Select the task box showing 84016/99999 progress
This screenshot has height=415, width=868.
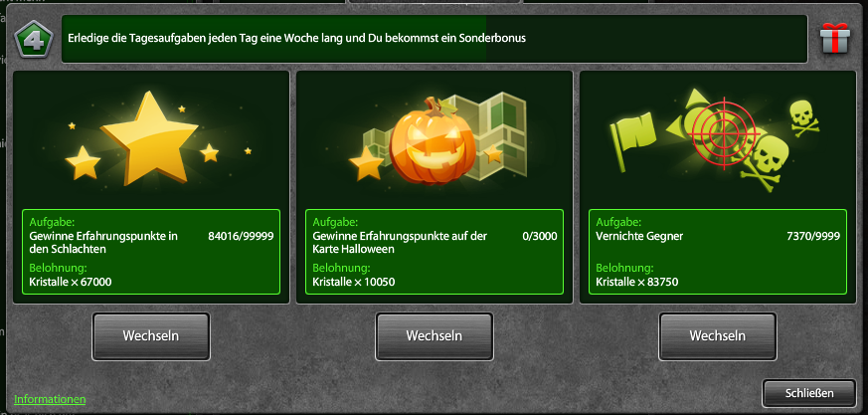click(151, 252)
